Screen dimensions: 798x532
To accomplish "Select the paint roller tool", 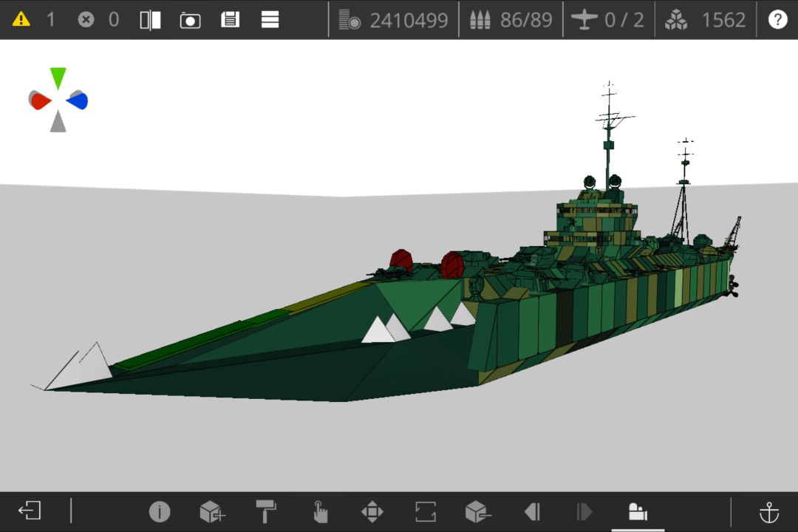I will coord(266,511).
